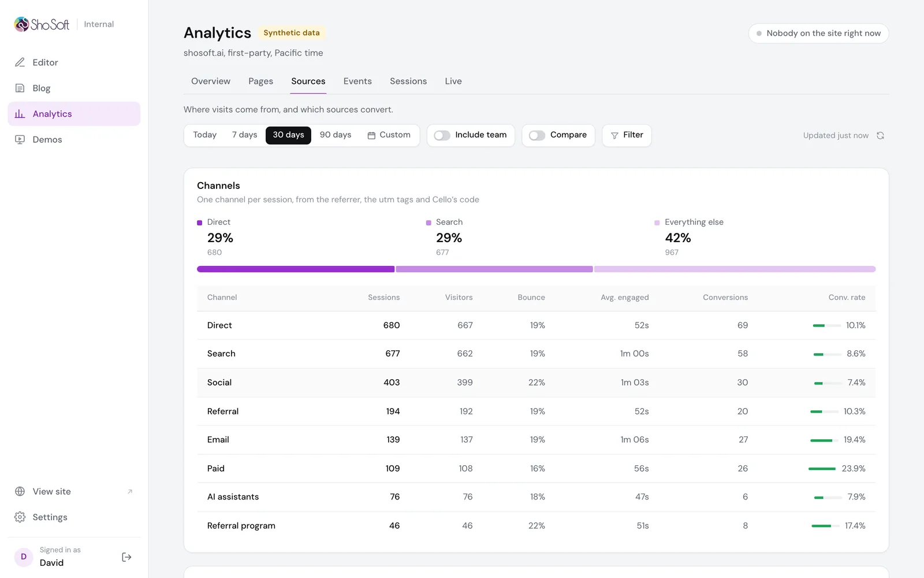
Task: Switch to the Pages tab
Action: point(260,81)
